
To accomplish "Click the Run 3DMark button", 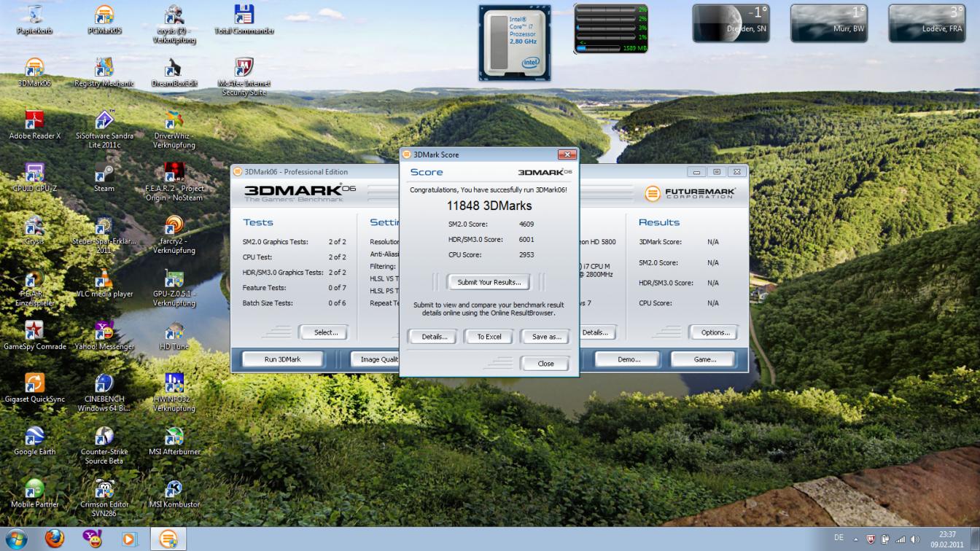I will pyautogui.click(x=282, y=359).
